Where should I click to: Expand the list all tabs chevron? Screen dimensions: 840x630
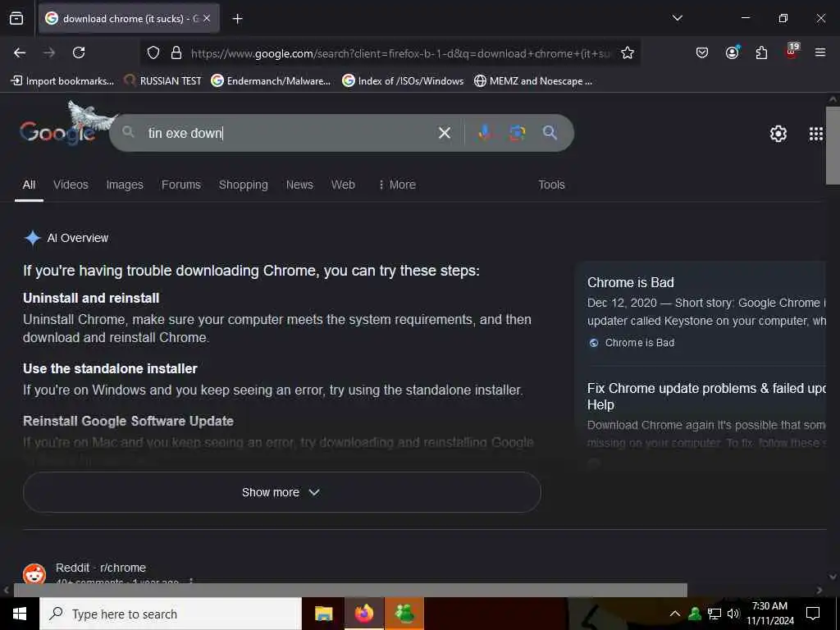[677, 18]
